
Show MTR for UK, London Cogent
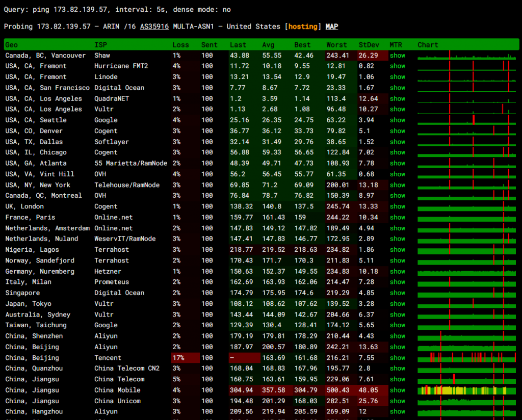click(x=398, y=206)
